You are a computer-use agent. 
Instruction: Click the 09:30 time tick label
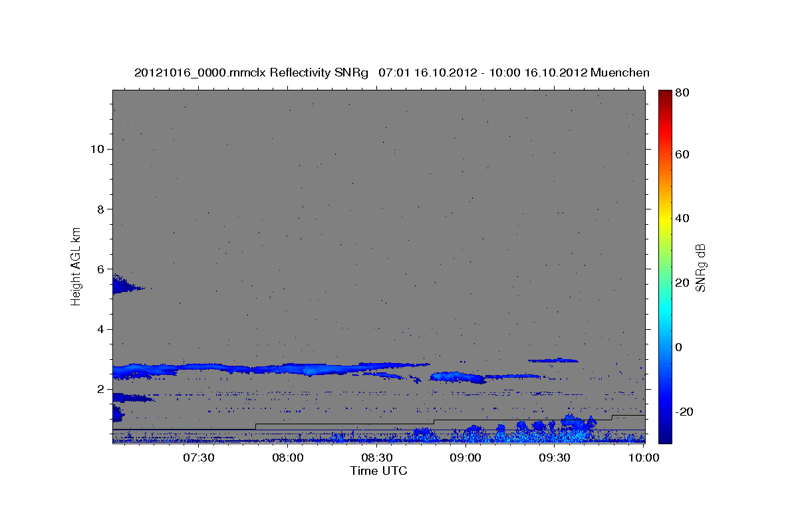click(555, 458)
